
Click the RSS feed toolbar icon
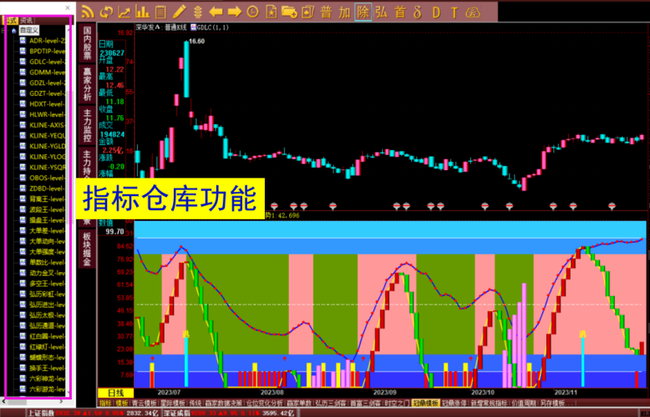(87, 12)
